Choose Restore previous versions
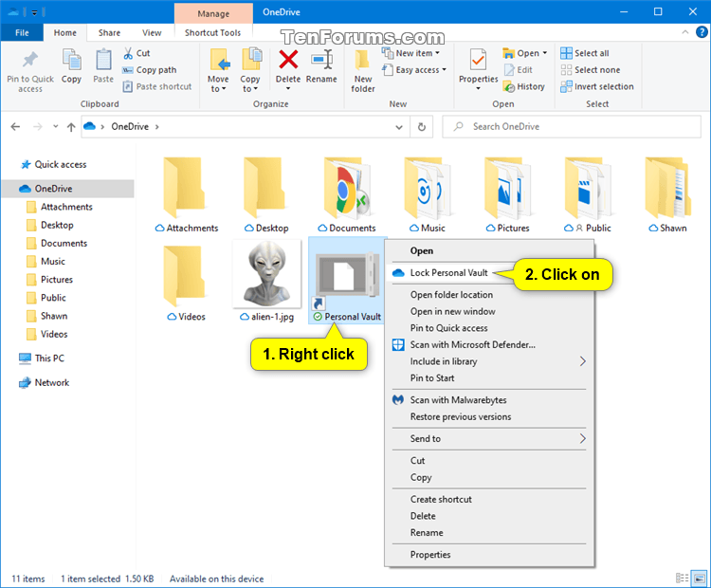The width and height of the screenshot is (711, 588). (x=460, y=416)
